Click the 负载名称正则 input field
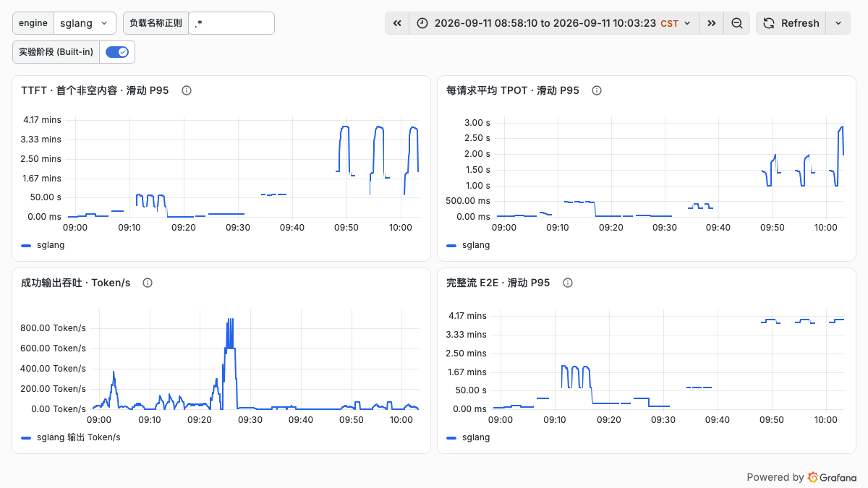The image size is (868, 488). [x=231, y=23]
